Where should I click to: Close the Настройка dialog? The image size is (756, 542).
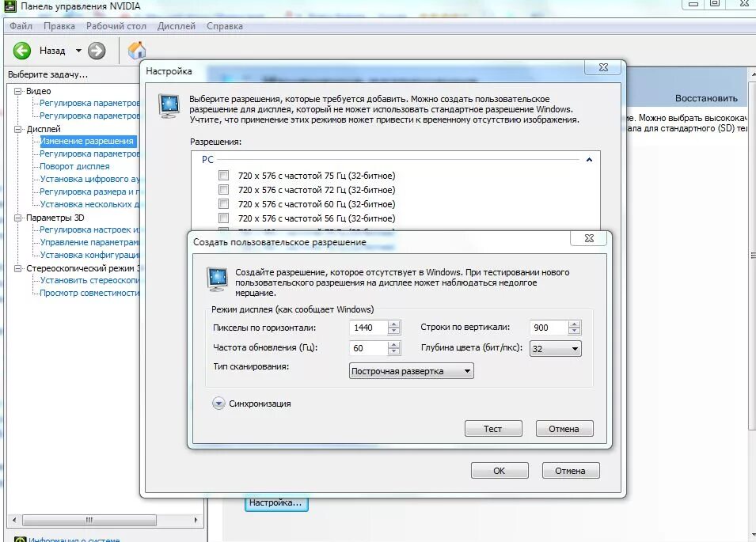(x=603, y=67)
